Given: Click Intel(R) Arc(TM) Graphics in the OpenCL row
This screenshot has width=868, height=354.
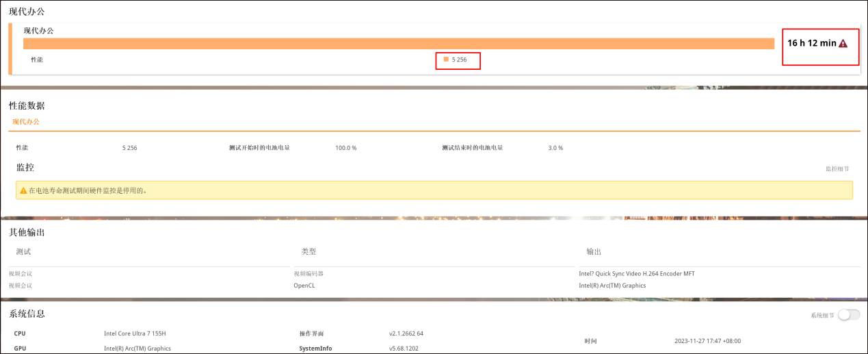Looking at the screenshot, I should (x=612, y=286).
